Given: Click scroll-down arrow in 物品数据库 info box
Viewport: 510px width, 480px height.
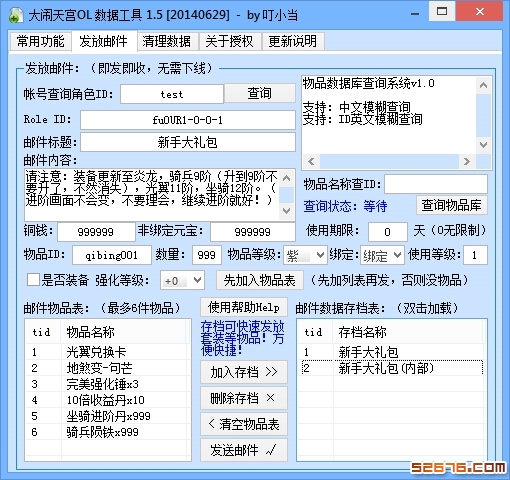Looking at the screenshot, I should coord(483,145).
